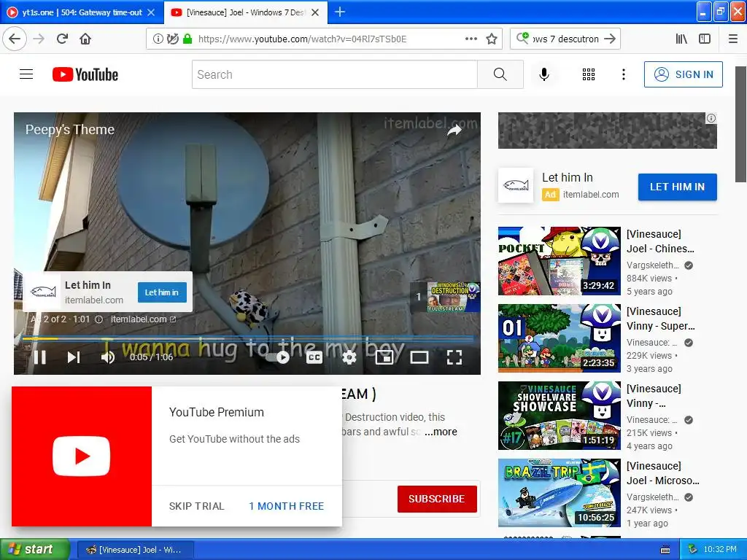Open the Shovelware Showcase video thumbnail
Screen dimensions: 747x560
pyautogui.click(x=560, y=415)
